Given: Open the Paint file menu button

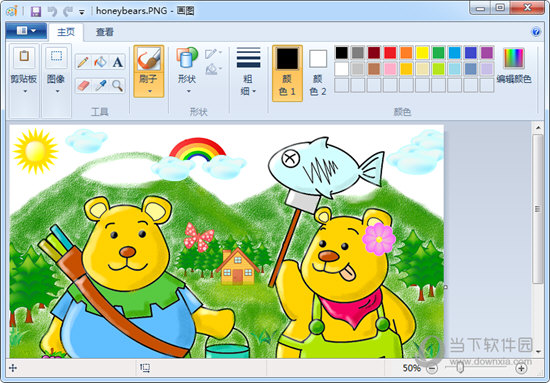Looking at the screenshot, I should (26, 31).
